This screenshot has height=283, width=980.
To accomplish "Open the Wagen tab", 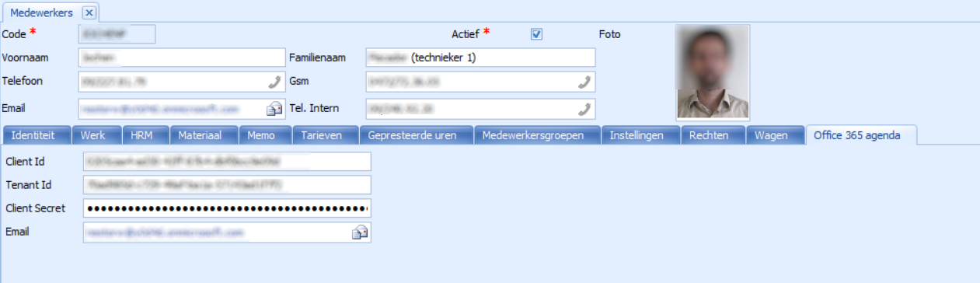I will (775, 135).
